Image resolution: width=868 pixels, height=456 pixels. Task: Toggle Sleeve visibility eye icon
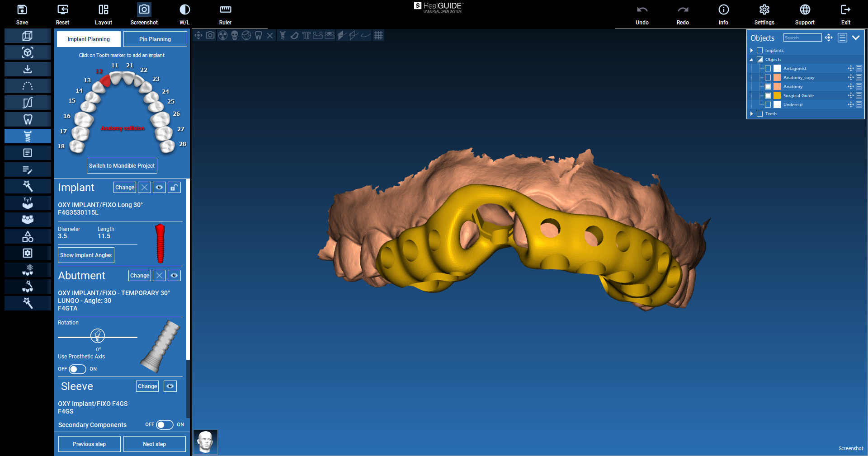[170, 386]
